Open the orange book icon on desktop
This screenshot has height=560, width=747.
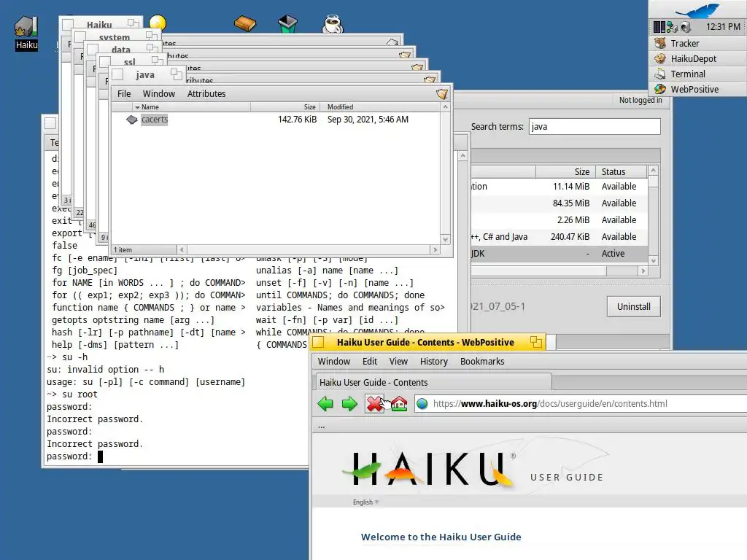245,23
